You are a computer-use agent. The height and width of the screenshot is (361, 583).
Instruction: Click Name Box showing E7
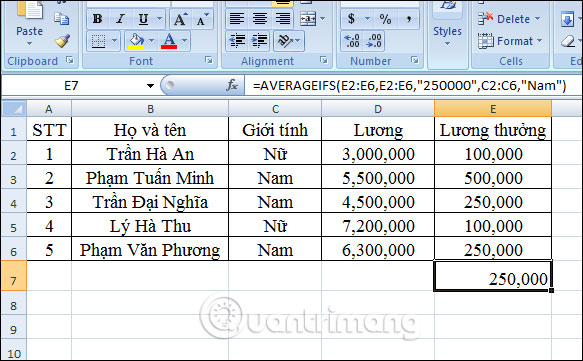[x=71, y=86]
